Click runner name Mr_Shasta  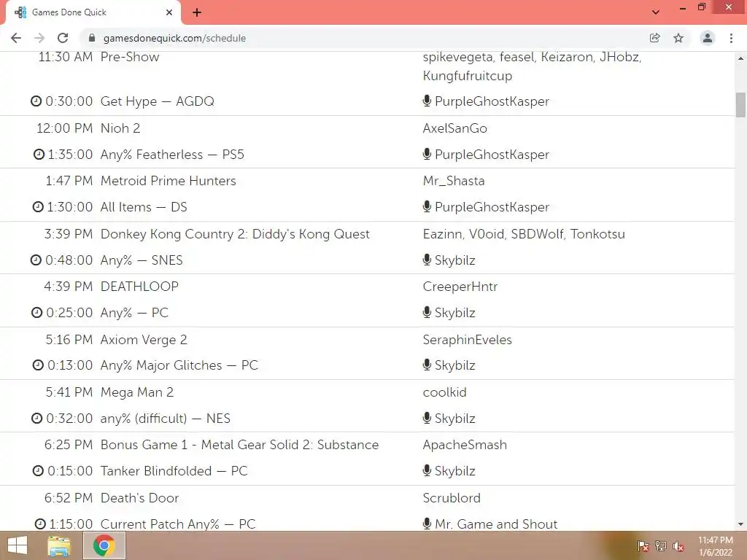pyautogui.click(x=454, y=181)
